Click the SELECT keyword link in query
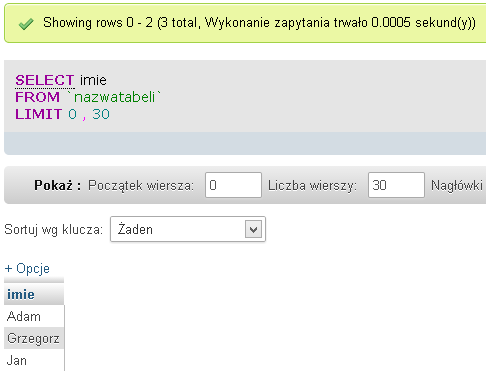This screenshot has height=383, width=486. click(x=45, y=80)
